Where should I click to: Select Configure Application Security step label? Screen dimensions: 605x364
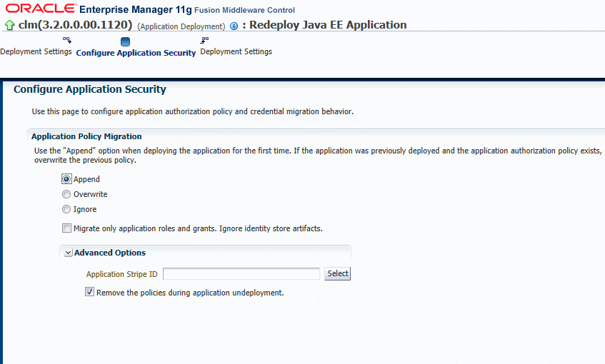(136, 53)
